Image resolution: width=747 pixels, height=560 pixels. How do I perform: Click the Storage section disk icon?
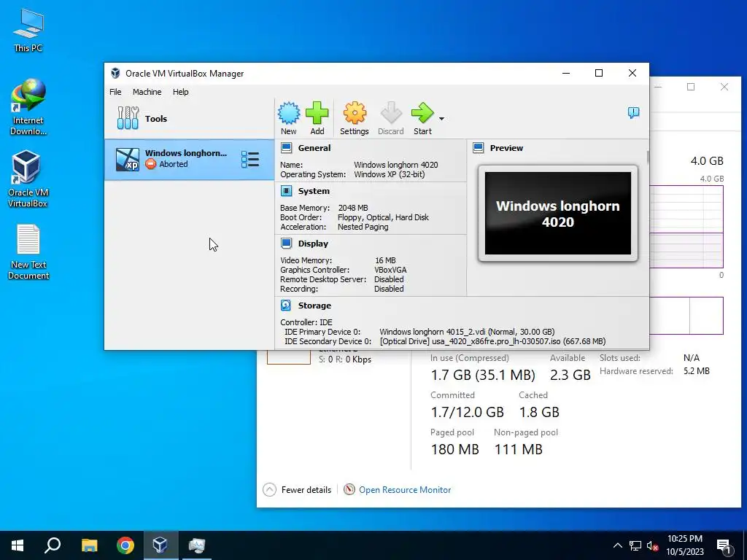pos(286,306)
